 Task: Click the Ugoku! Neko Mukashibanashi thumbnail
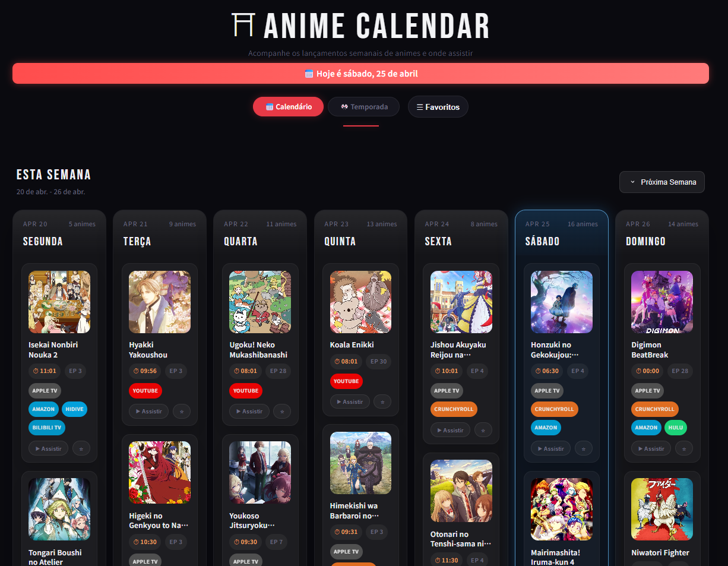click(260, 302)
